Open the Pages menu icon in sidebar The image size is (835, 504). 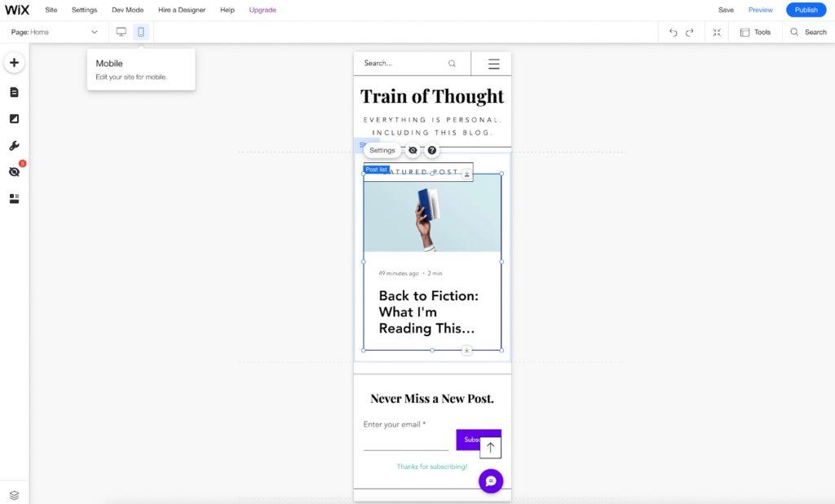(x=14, y=92)
